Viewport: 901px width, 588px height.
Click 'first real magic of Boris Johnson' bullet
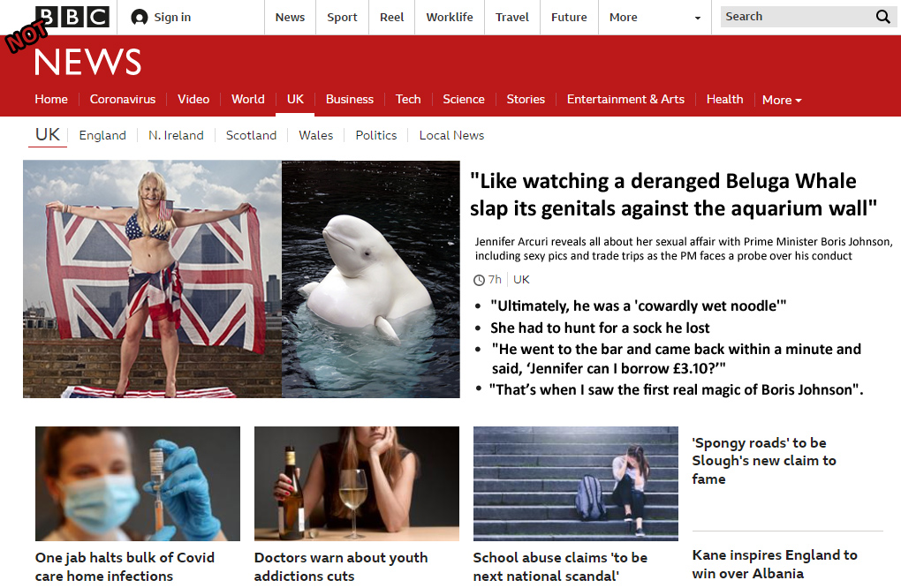(677, 390)
